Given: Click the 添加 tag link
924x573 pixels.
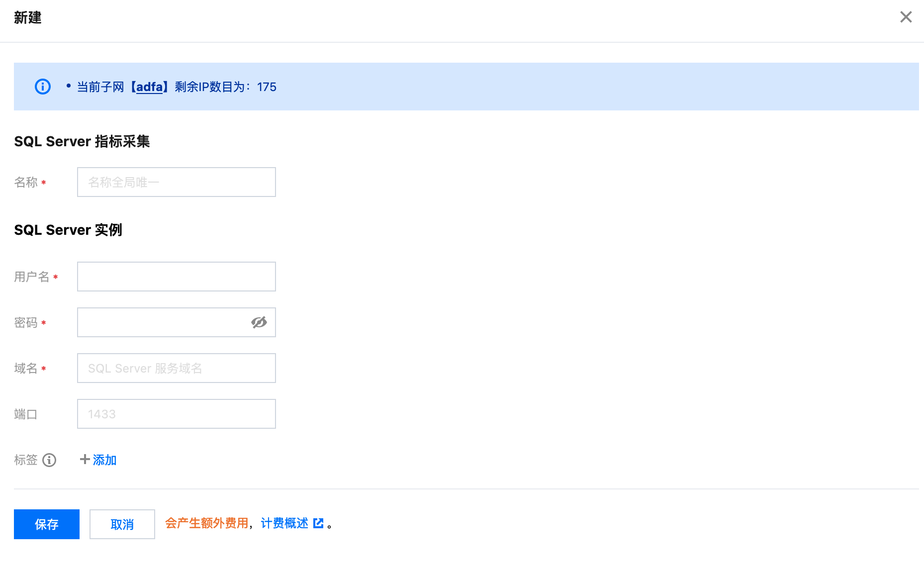Looking at the screenshot, I should click(104, 460).
